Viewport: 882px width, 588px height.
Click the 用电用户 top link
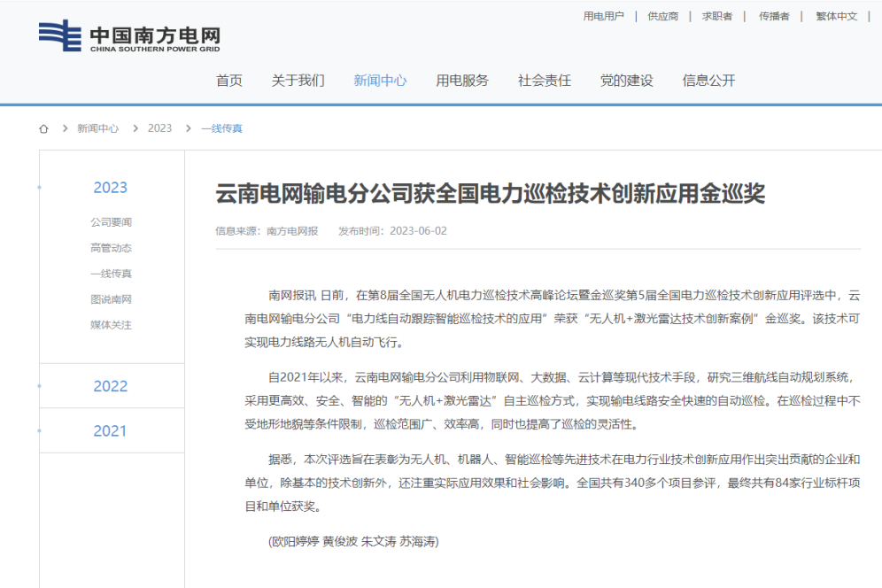pyautogui.click(x=603, y=16)
